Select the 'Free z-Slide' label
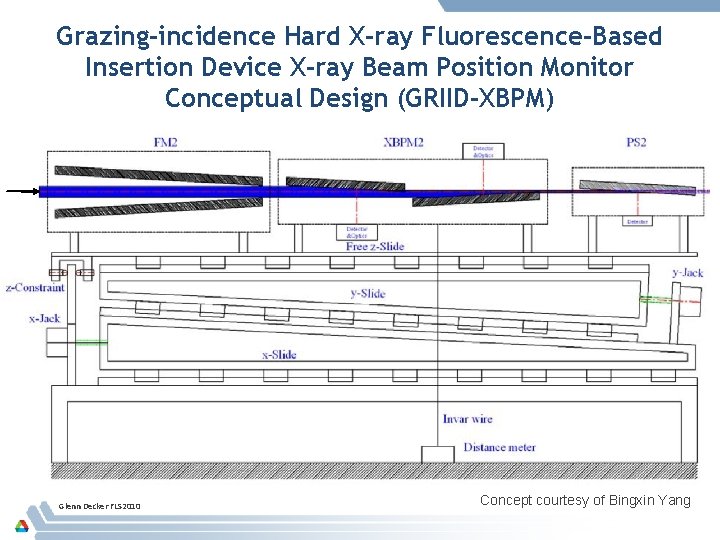The width and height of the screenshot is (720, 540). pos(375,247)
